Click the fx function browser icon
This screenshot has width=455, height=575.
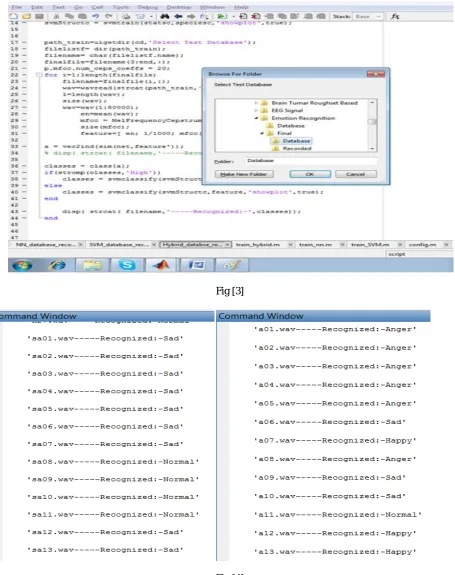pyautogui.click(x=395, y=17)
